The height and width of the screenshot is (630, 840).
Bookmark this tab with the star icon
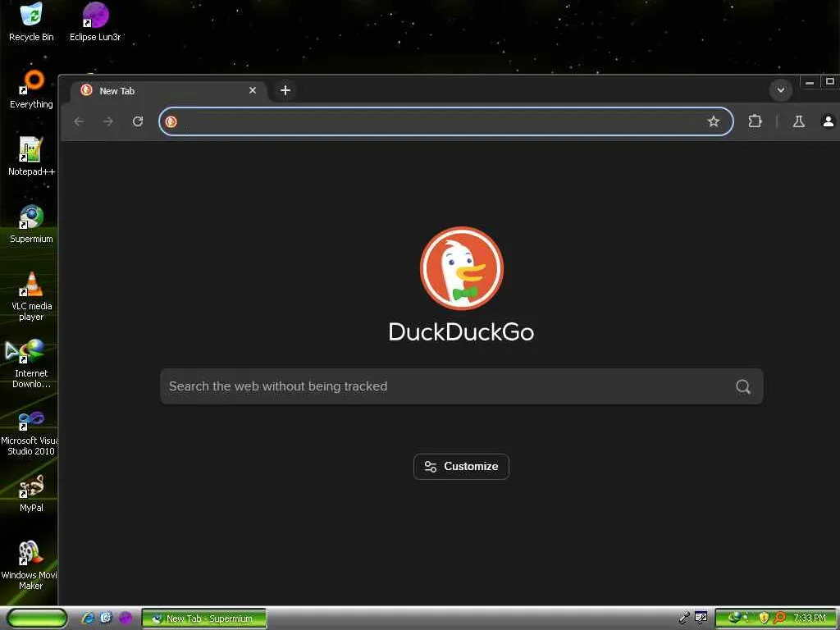[714, 121]
